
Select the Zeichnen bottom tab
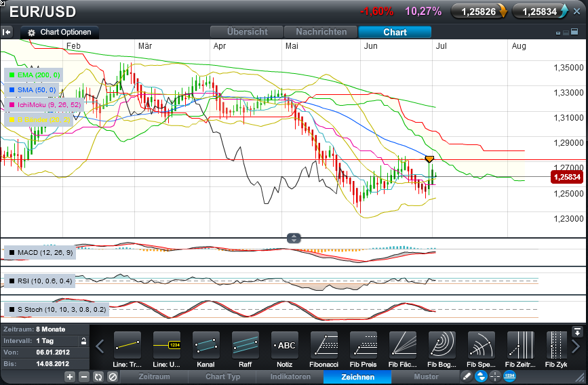(x=357, y=377)
